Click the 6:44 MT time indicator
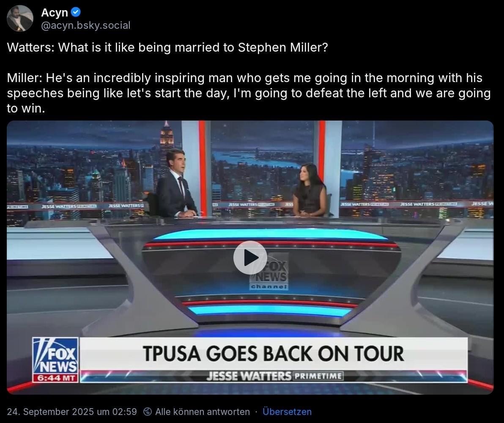 coord(56,378)
